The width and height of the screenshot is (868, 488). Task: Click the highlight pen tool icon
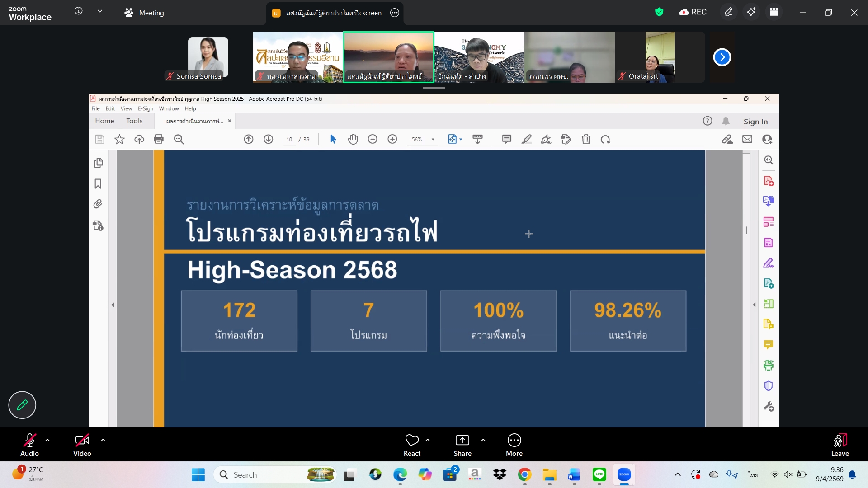pos(526,140)
